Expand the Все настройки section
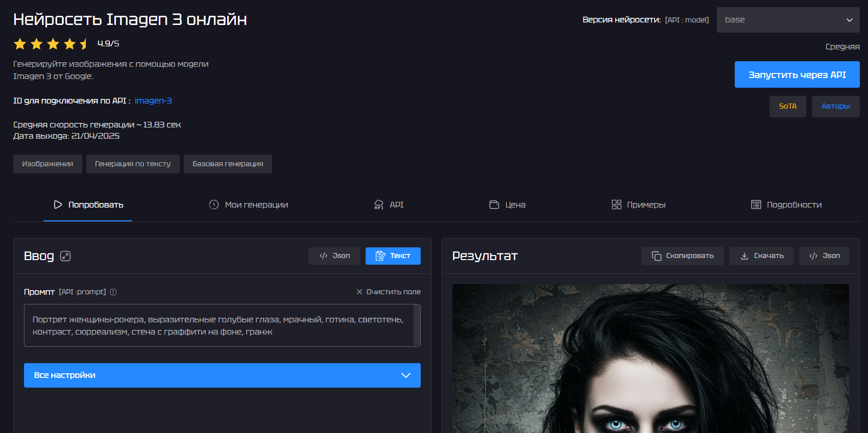This screenshot has height=433, width=868. pyautogui.click(x=222, y=375)
